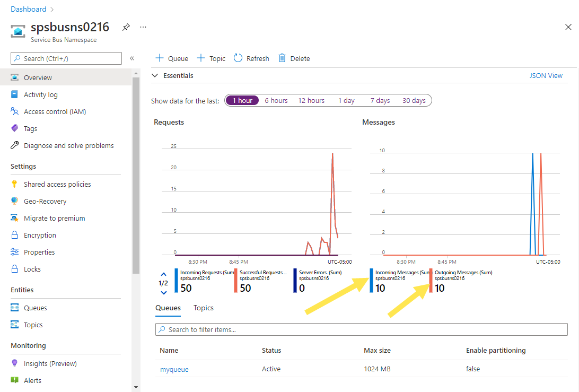Pin the spsbusns0216 namespace to dashboard
Viewport: 579px width, 392px height.
[126, 27]
